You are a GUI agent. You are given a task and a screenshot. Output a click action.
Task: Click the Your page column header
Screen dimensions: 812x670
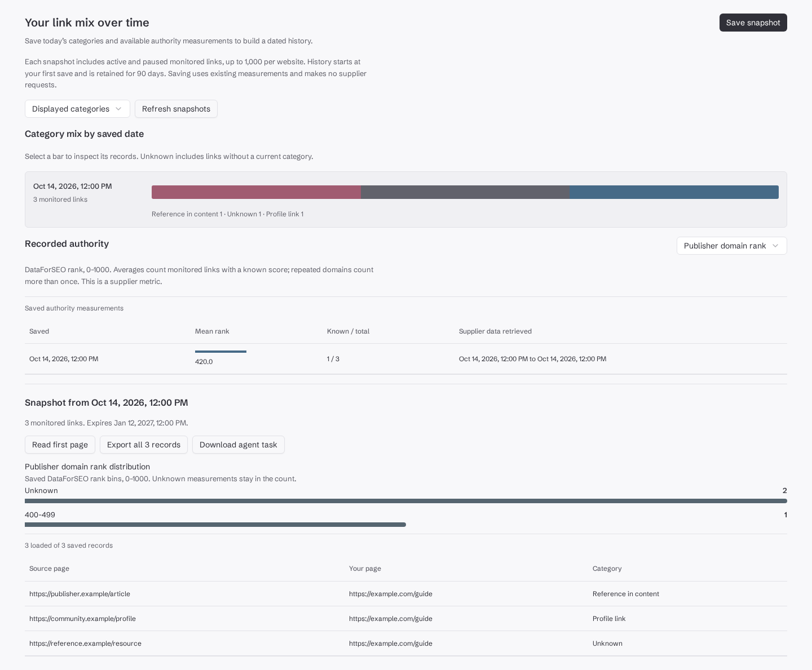pos(365,569)
